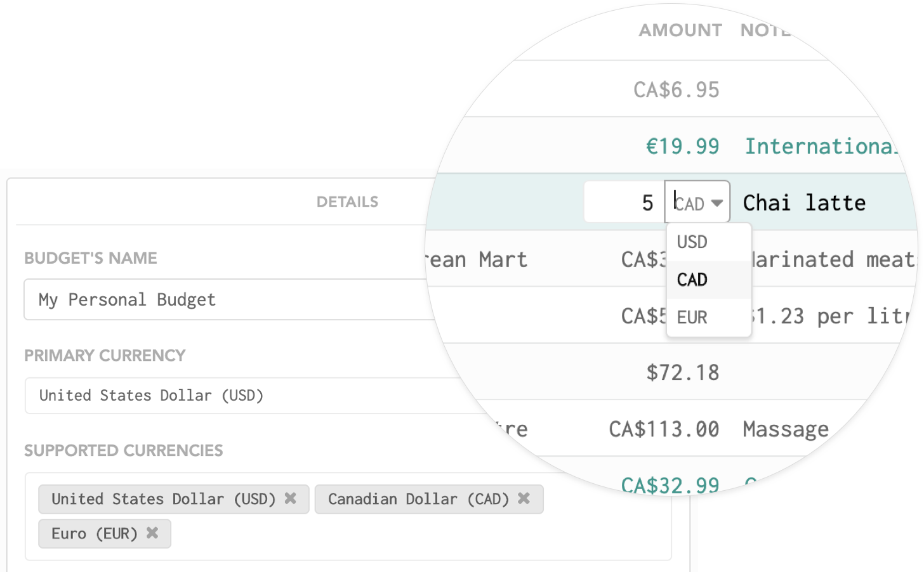Sort by the Amount column header
The height and width of the screenshot is (572, 924).
[680, 30]
